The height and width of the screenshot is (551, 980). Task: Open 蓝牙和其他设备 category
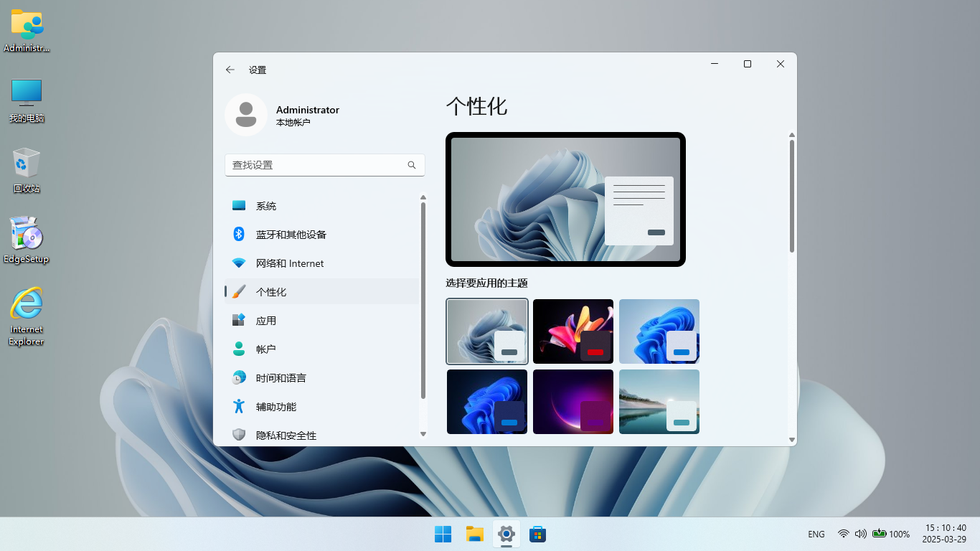pos(321,235)
